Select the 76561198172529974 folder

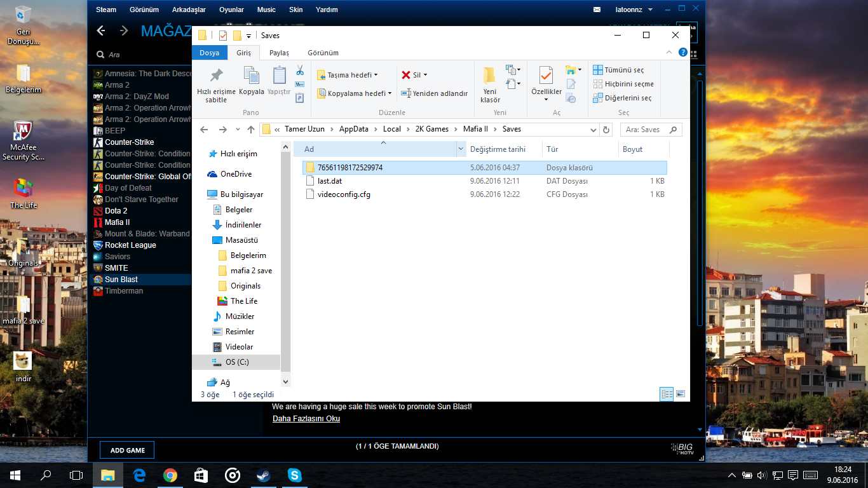[x=485, y=168]
